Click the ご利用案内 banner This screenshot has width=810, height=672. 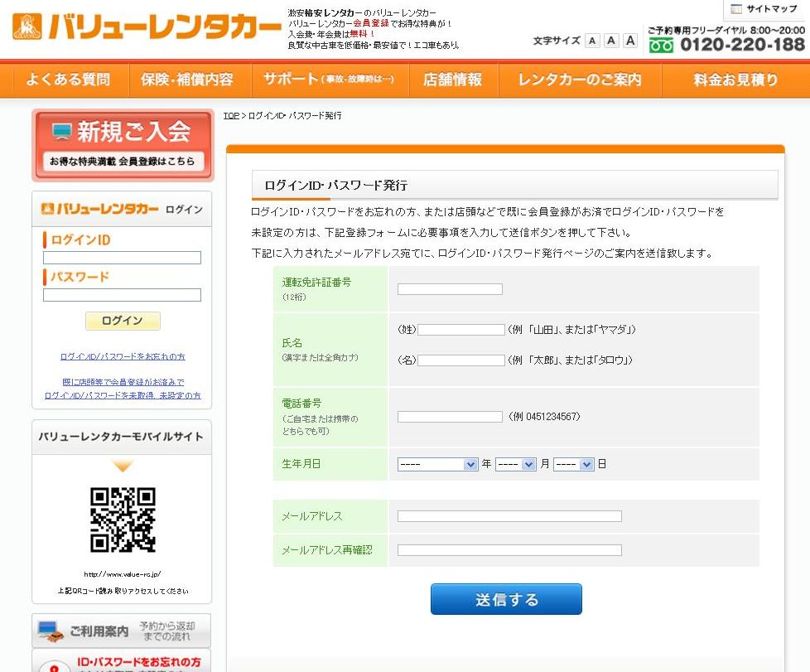[122, 631]
